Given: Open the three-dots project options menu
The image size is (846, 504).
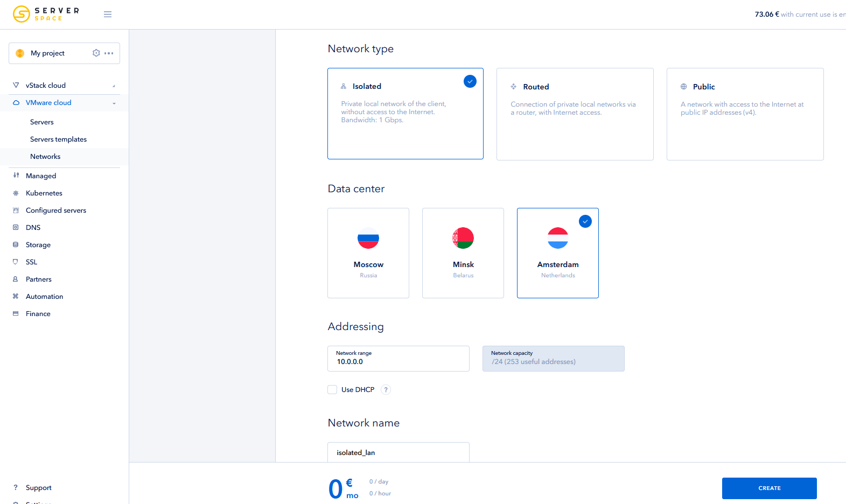Looking at the screenshot, I should (109, 53).
